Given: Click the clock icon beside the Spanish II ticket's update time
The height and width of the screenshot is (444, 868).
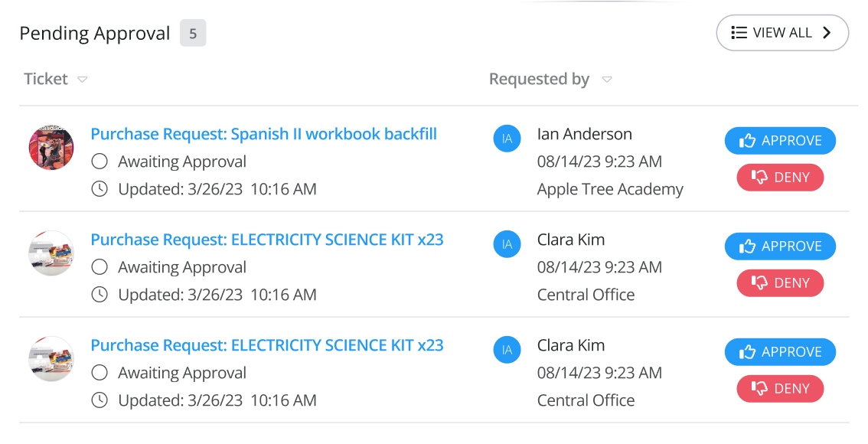Looking at the screenshot, I should [x=100, y=189].
